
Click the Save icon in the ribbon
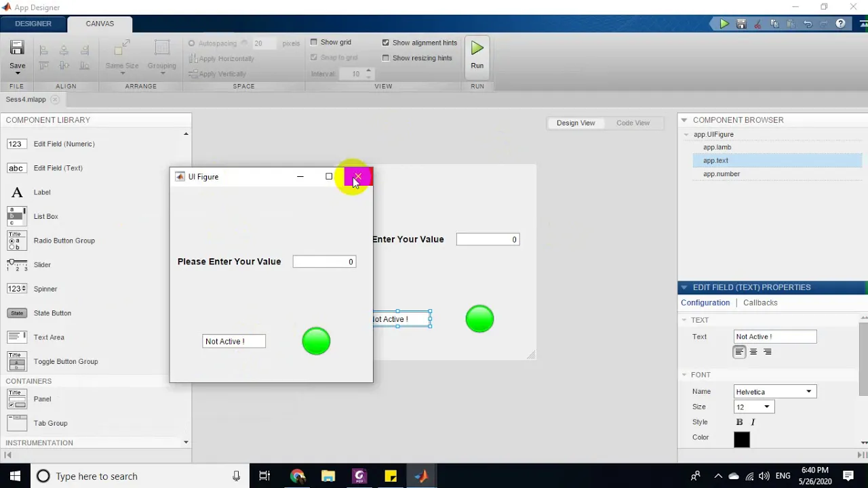(17, 47)
